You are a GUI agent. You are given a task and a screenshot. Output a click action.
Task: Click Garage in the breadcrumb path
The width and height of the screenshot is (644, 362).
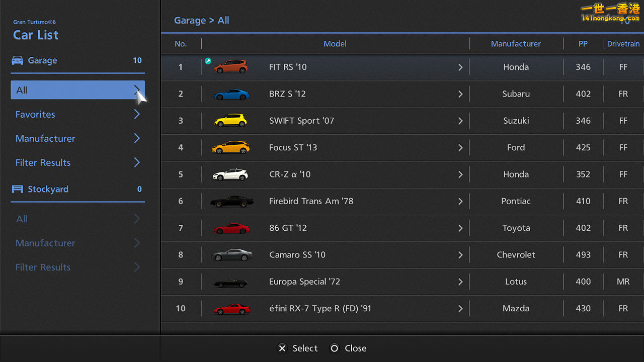[x=190, y=20]
